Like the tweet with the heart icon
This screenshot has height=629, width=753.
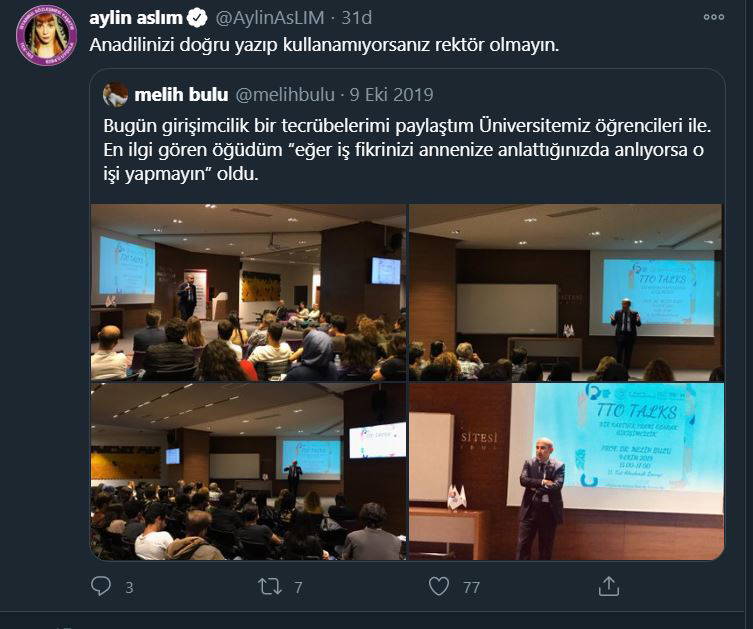tap(438, 586)
